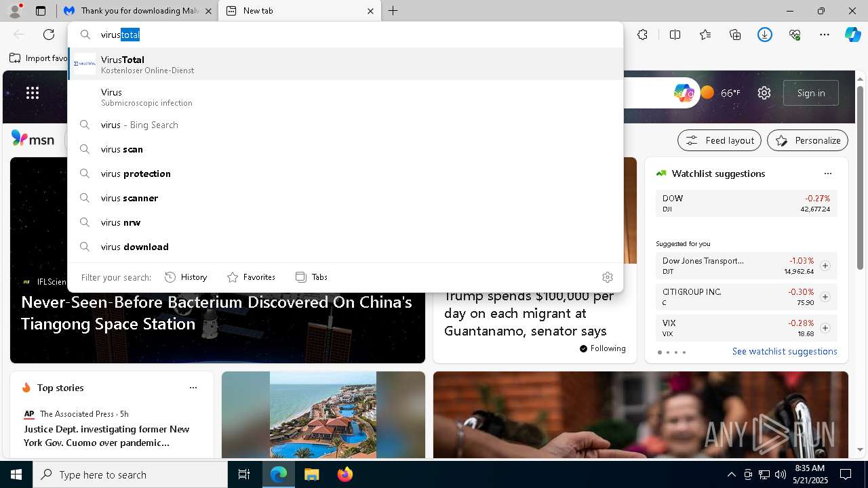868x488 pixels.
Task: Open the Collections icon
Action: (735, 35)
